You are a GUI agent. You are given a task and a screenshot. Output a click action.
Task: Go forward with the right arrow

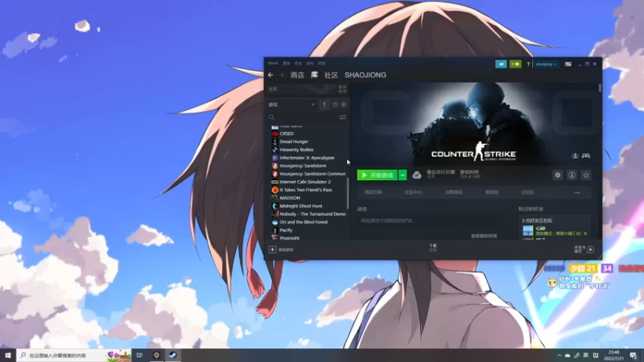pos(281,75)
